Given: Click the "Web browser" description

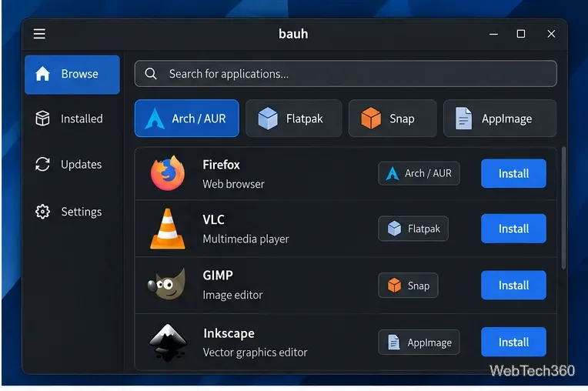Looking at the screenshot, I should pyautogui.click(x=233, y=184).
